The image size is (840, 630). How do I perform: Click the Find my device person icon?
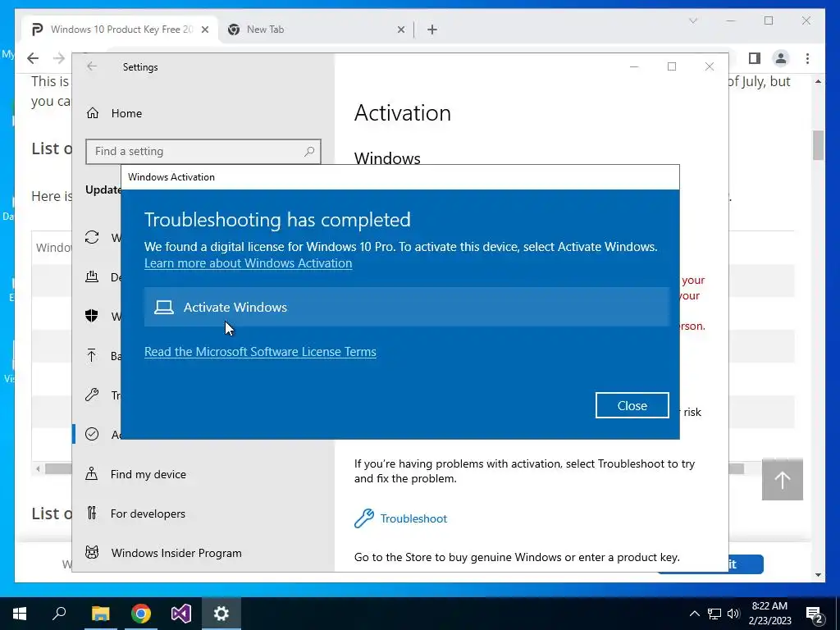92,473
